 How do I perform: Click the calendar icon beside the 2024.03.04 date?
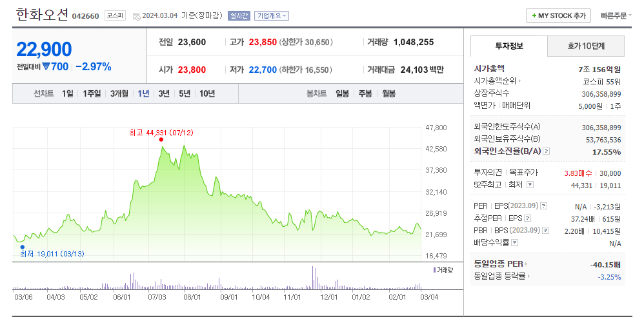[x=136, y=16]
